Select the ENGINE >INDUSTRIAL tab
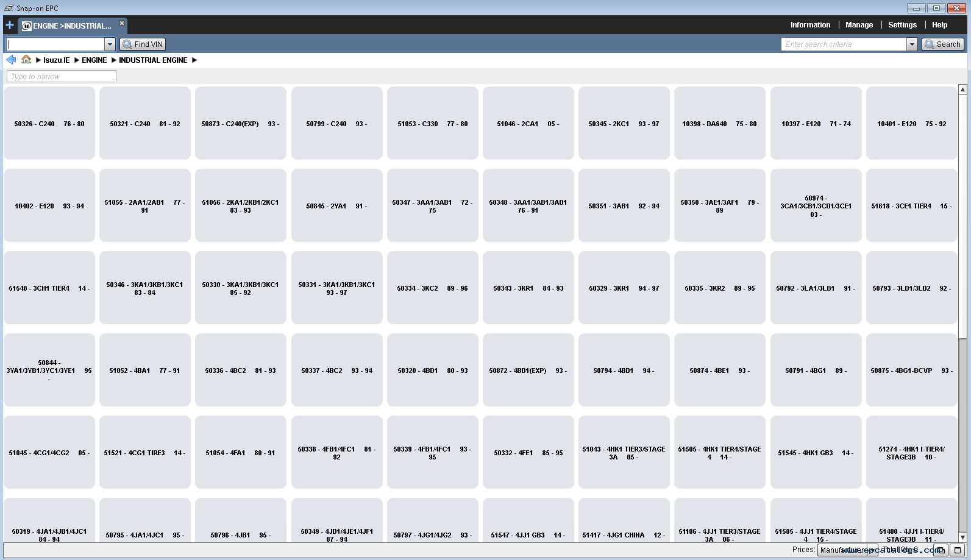Viewport: 971px width, 560px height. 72,26
